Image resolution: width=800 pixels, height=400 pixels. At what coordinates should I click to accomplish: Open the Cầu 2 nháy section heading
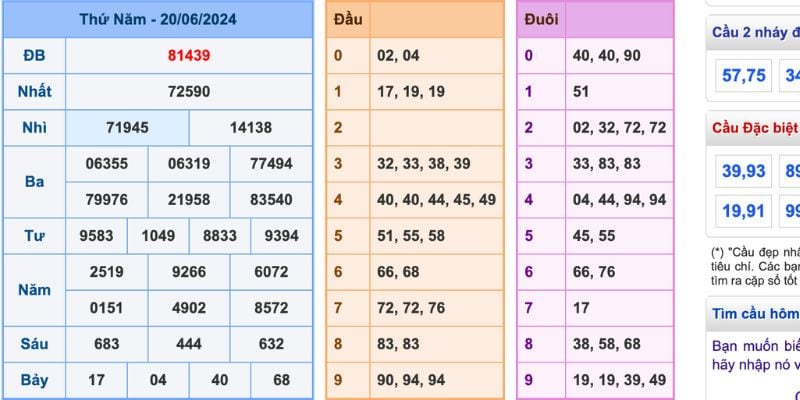pyautogui.click(x=755, y=32)
